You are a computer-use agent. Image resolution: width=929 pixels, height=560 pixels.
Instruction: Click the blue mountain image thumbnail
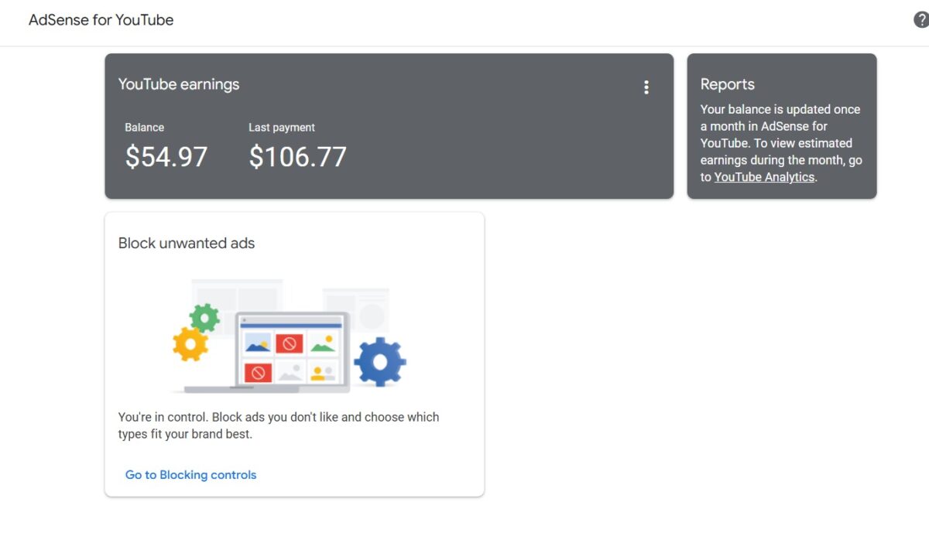(x=258, y=343)
